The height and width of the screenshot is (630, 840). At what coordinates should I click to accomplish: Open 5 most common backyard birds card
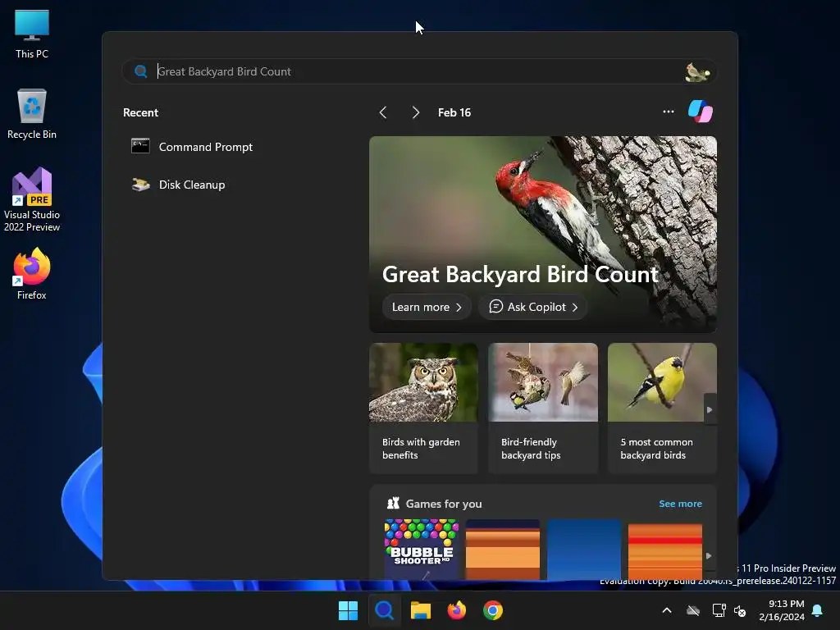click(662, 409)
